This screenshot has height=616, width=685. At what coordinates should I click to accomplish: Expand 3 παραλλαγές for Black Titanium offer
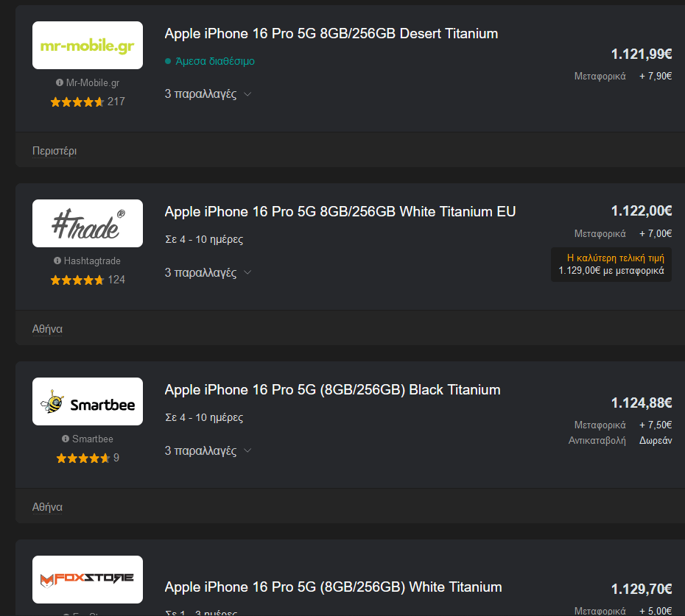(208, 450)
